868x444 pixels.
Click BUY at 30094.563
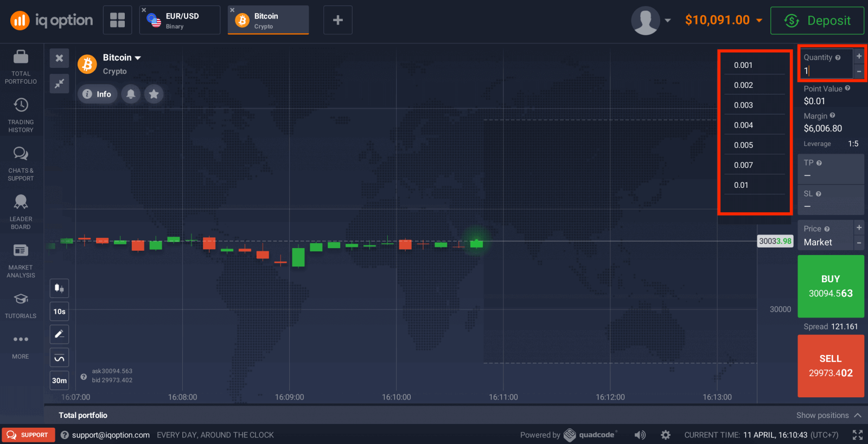[831, 286]
